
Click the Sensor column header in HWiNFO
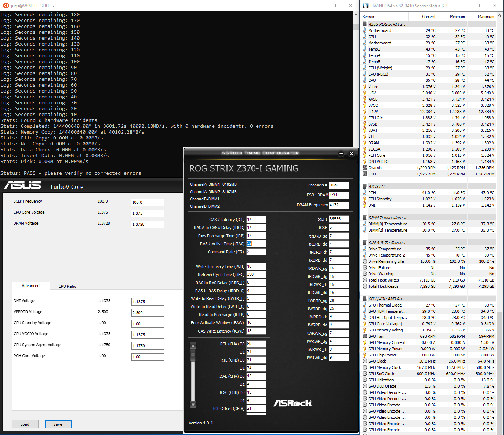(385, 17)
